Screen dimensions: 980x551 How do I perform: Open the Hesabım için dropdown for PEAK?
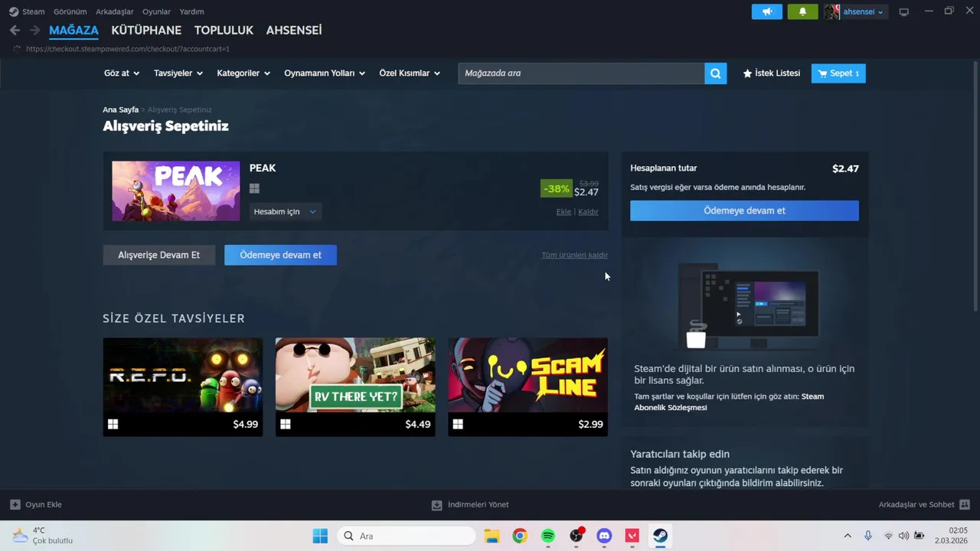[285, 211]
